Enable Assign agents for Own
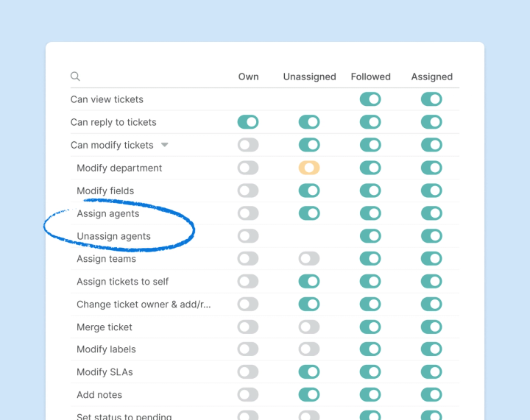530x420 pixels. point(248,213)
